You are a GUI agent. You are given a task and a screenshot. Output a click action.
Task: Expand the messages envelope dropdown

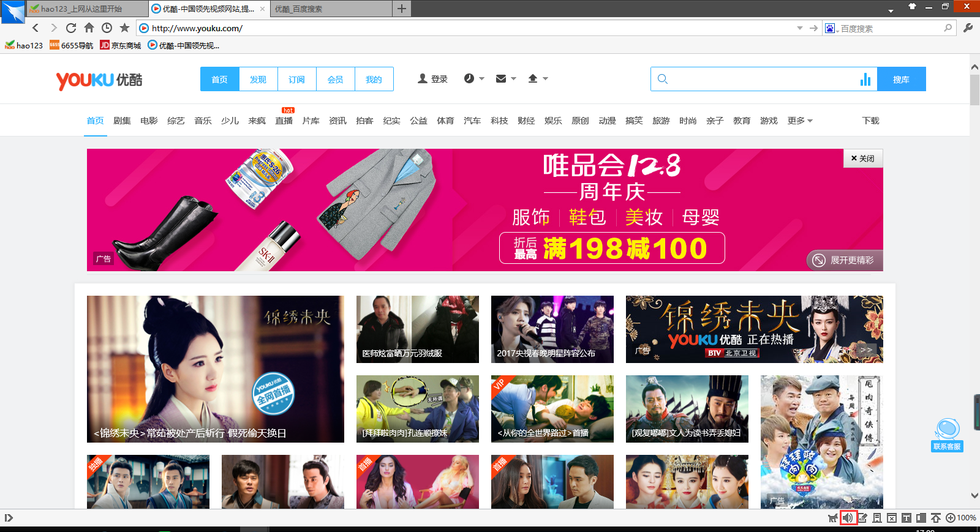tap(505, 79)
